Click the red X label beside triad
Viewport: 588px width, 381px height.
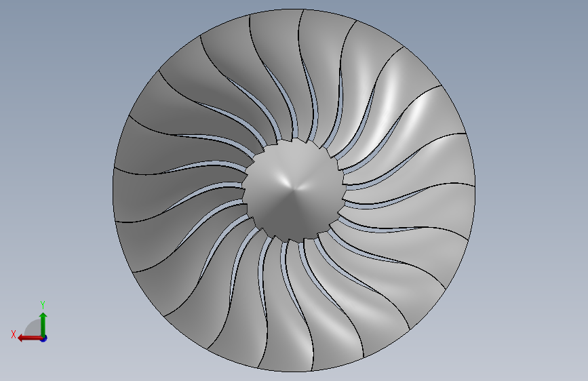14,334
